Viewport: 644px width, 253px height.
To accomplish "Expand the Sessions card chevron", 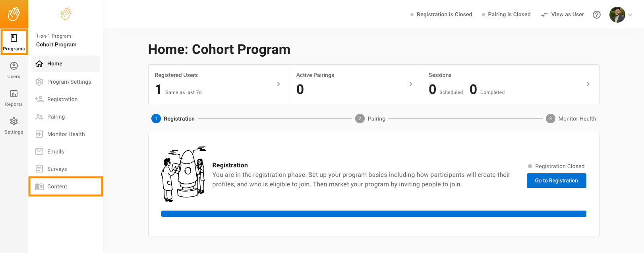I will click(588, 84).
